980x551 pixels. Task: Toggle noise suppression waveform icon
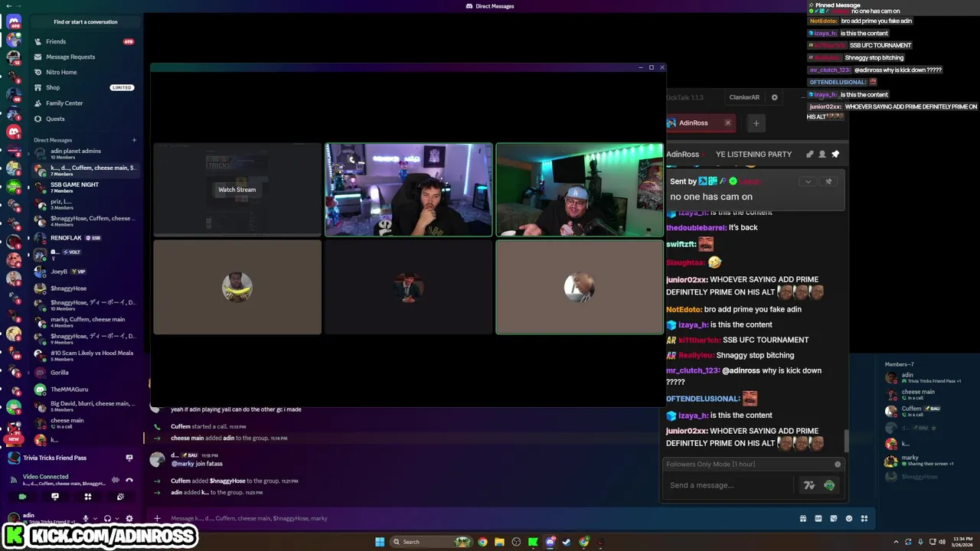coord(116,480)
